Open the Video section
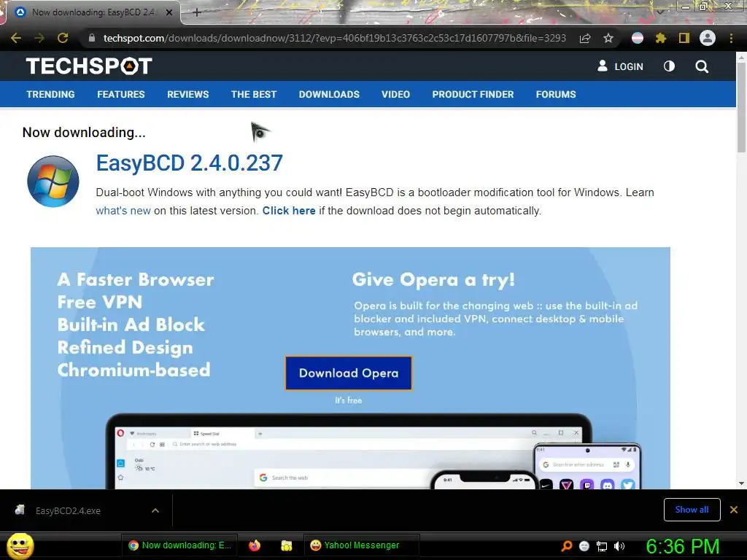The image size is (747, 560). point(395,94)
